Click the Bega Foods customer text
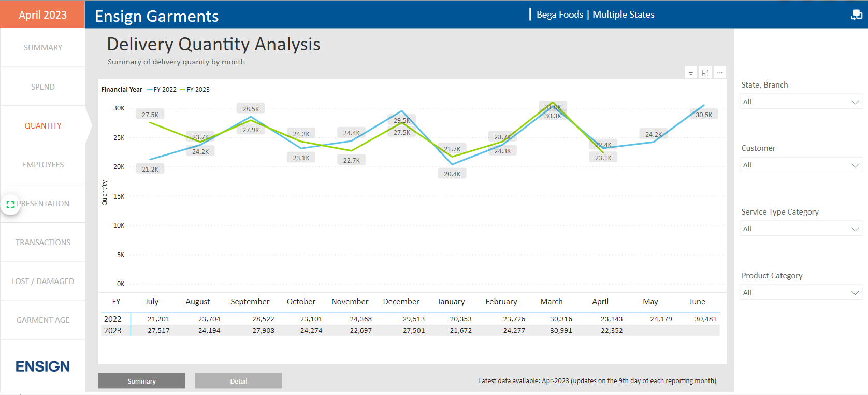This screenshot has height=395, width=868. pos(560,15)
